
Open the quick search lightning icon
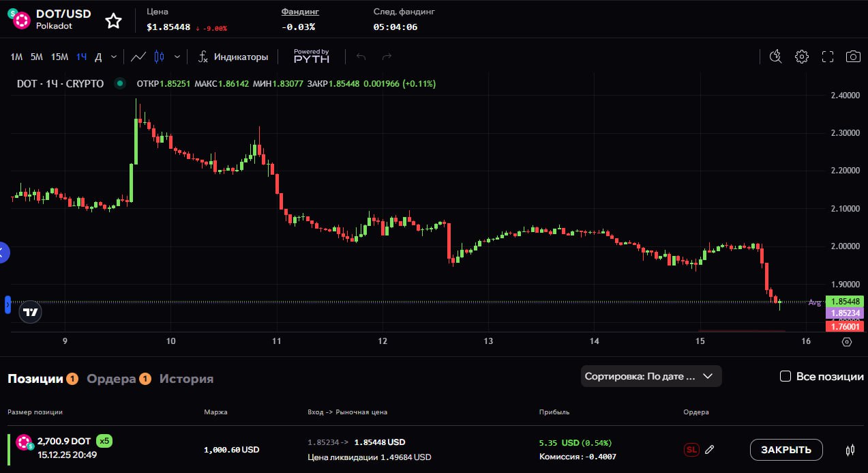[x=775, y=57]
